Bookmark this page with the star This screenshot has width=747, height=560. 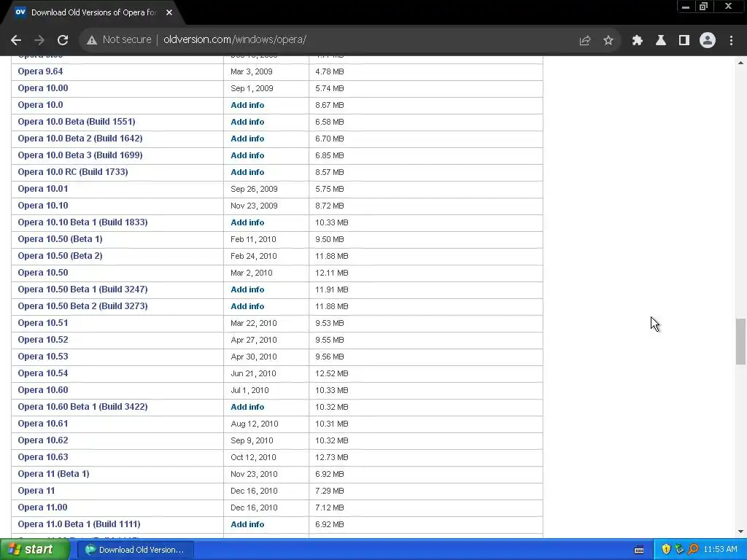608,41
